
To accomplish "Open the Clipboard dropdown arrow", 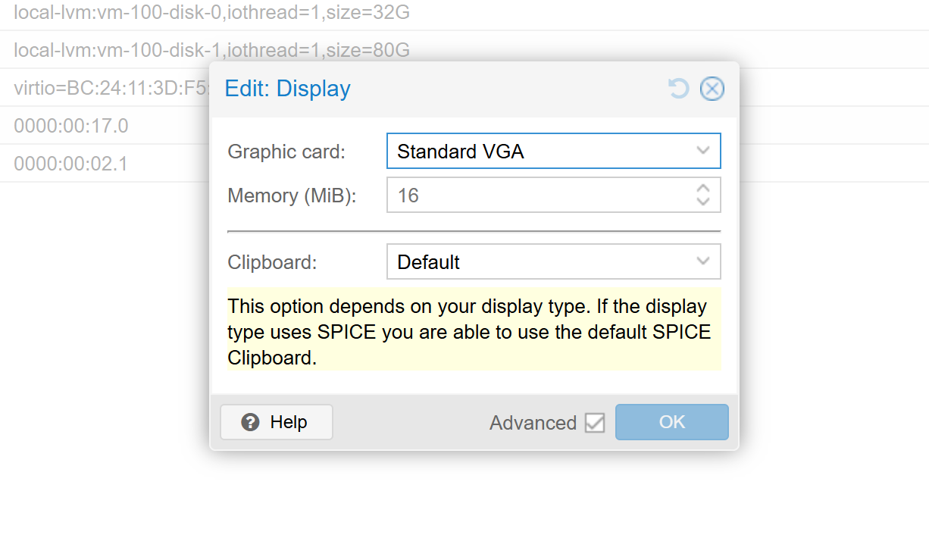I will click(703, 261).
